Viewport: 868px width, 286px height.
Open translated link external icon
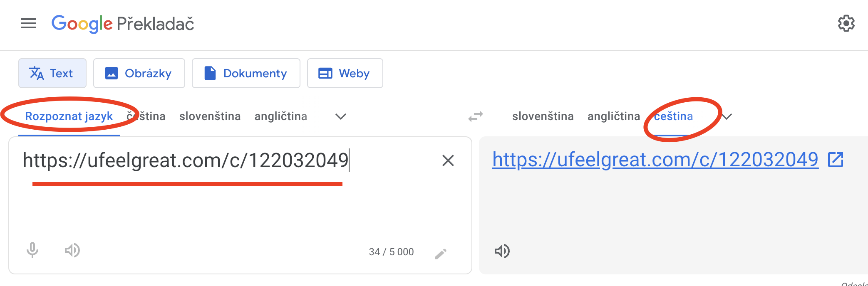click(x=836, y=160)
